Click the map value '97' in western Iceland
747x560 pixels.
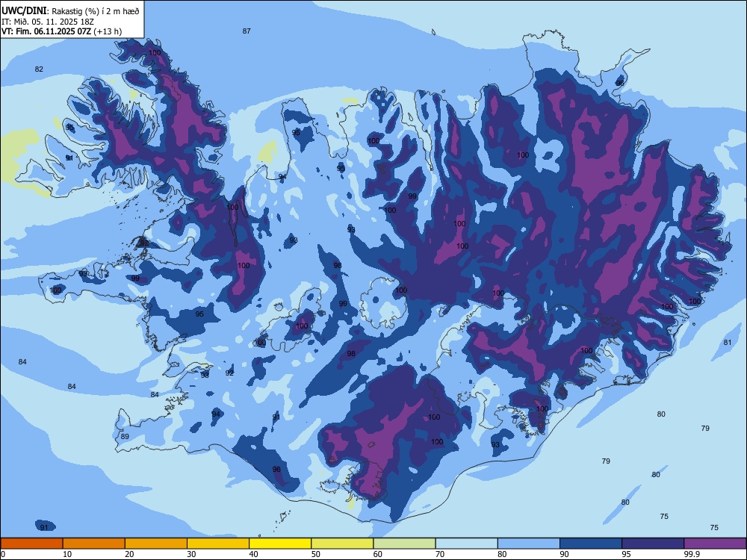[x=144, y=243]
